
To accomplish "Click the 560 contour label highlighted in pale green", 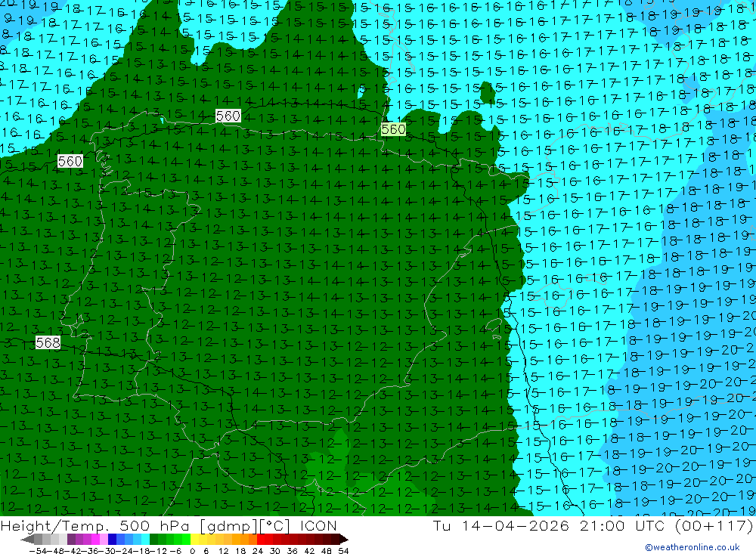I will 393,129.
